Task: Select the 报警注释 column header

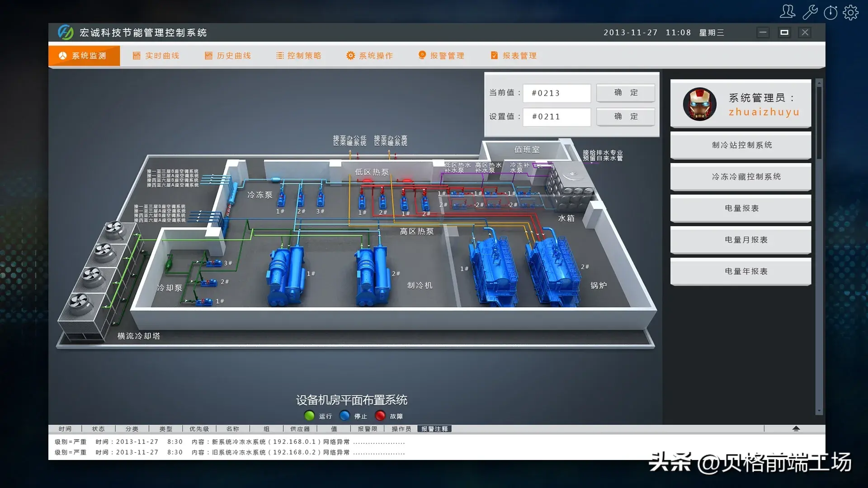Action: [434, 429]
